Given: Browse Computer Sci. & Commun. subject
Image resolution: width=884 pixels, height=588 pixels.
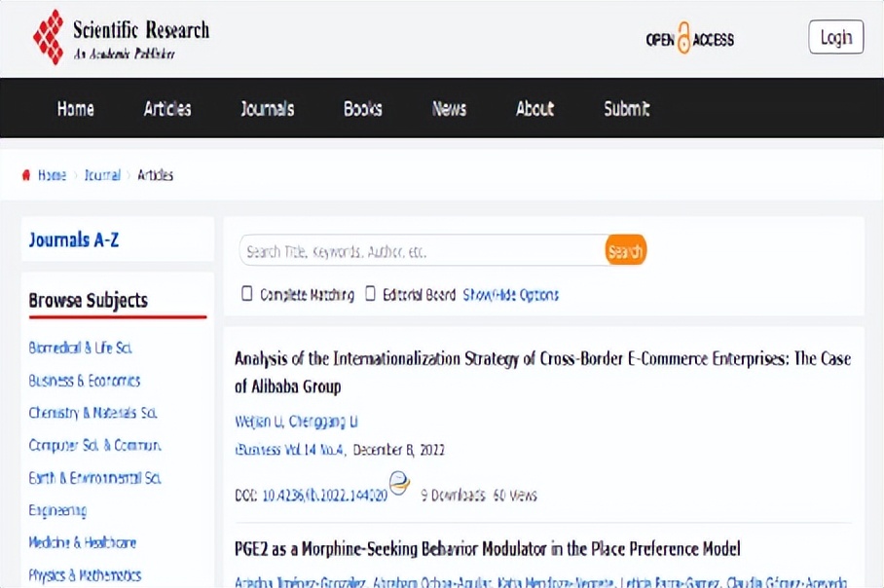Looking at the screenshot, I should click(94, 445).
